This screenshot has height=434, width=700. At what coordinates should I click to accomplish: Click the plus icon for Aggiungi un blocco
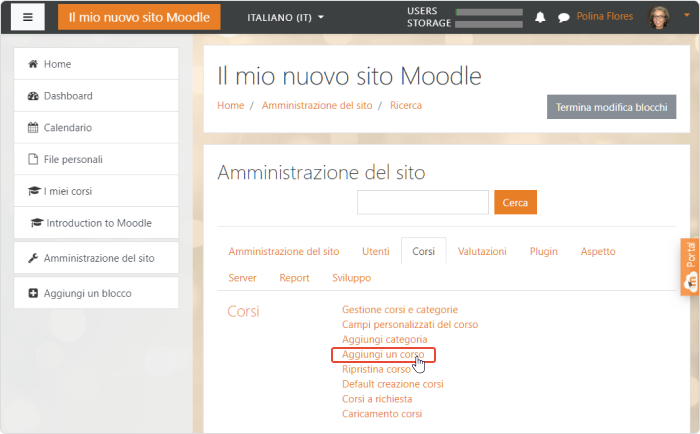(33, 293)
